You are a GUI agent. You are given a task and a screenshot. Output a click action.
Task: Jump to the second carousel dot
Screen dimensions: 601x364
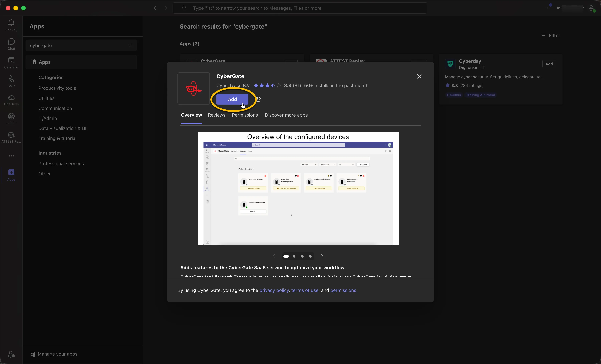pyautogui.click(x=294, y=256)
